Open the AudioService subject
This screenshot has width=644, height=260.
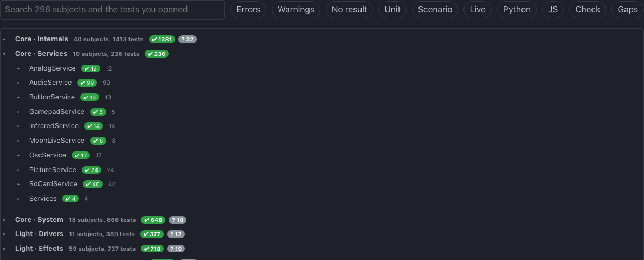(50, 83)
